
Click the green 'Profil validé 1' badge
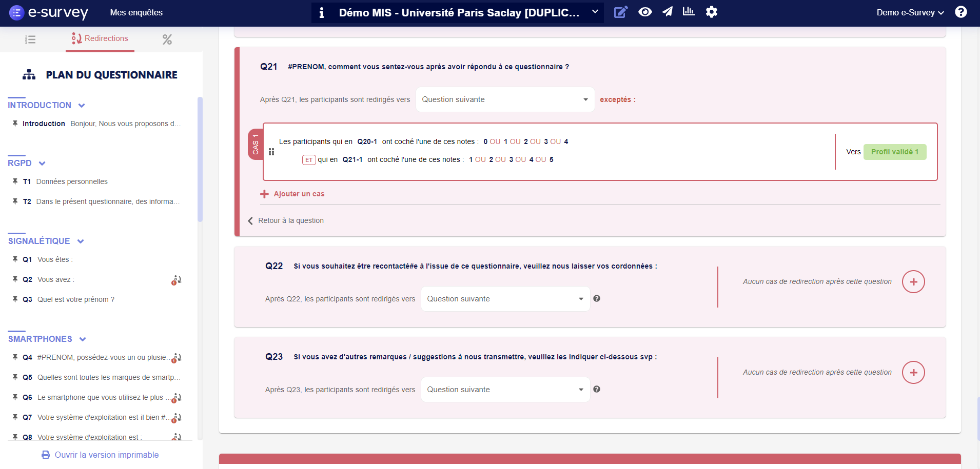894,152
